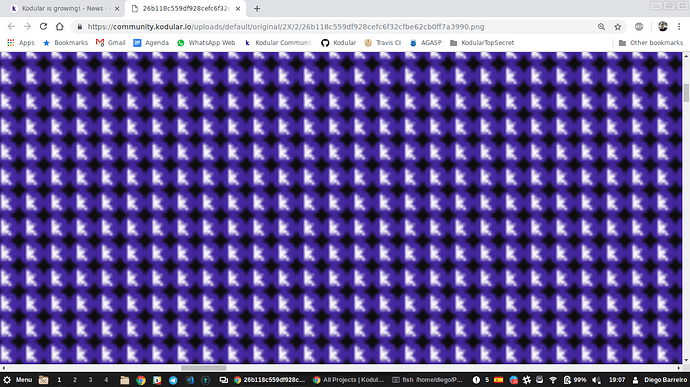Open the Agenda bookmark
Screen dimensions: 690x387
pyautogui.click(x=151, y=43)
